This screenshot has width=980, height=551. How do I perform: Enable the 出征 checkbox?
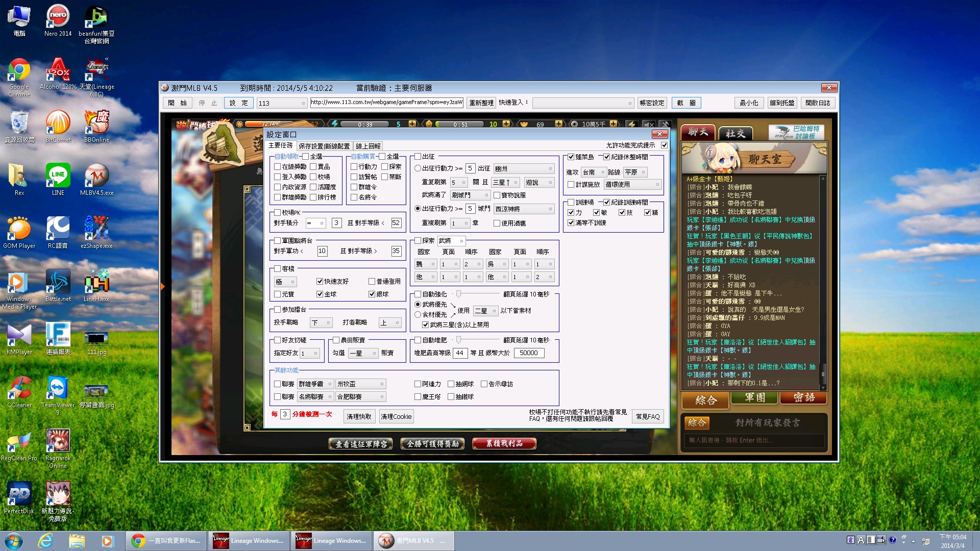point(418,157)
